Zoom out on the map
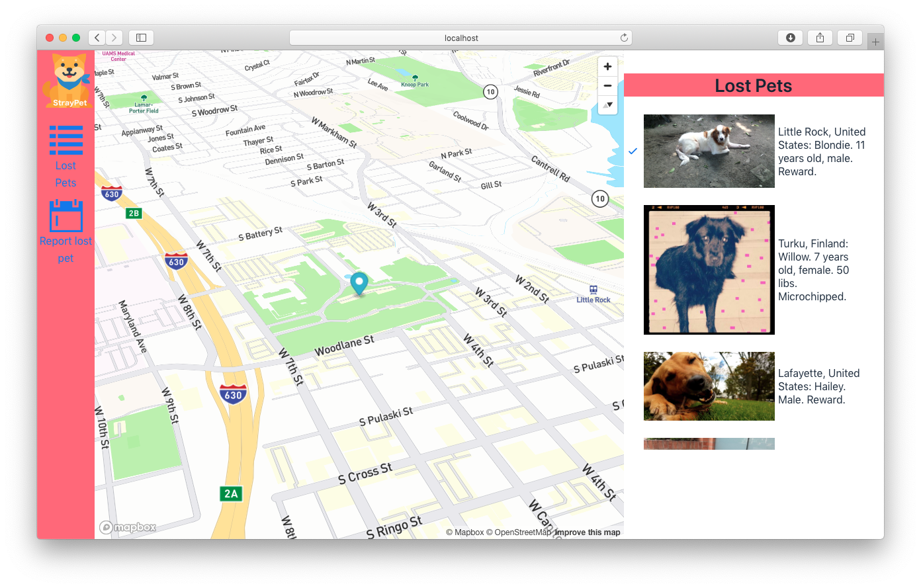 [x=607, y=86]
